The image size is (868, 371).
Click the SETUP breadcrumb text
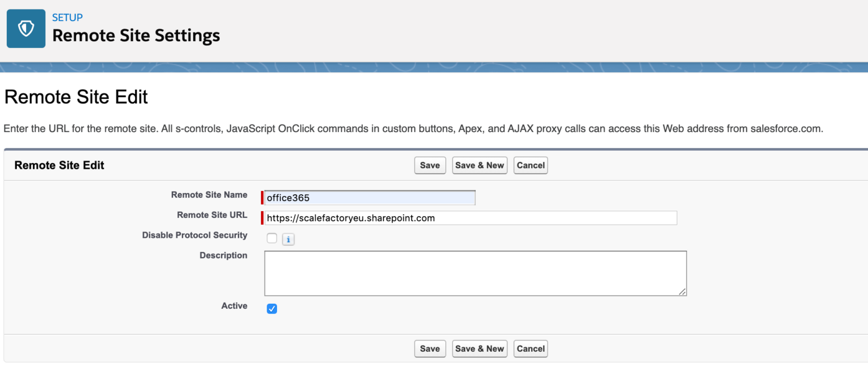tap(67, 18)
